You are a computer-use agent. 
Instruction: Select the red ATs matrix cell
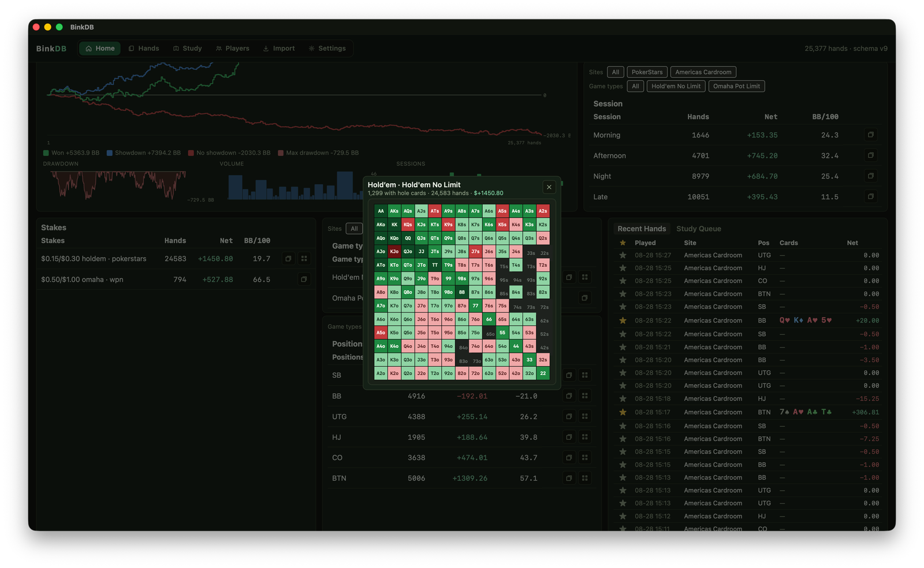[x=435, y=211]
